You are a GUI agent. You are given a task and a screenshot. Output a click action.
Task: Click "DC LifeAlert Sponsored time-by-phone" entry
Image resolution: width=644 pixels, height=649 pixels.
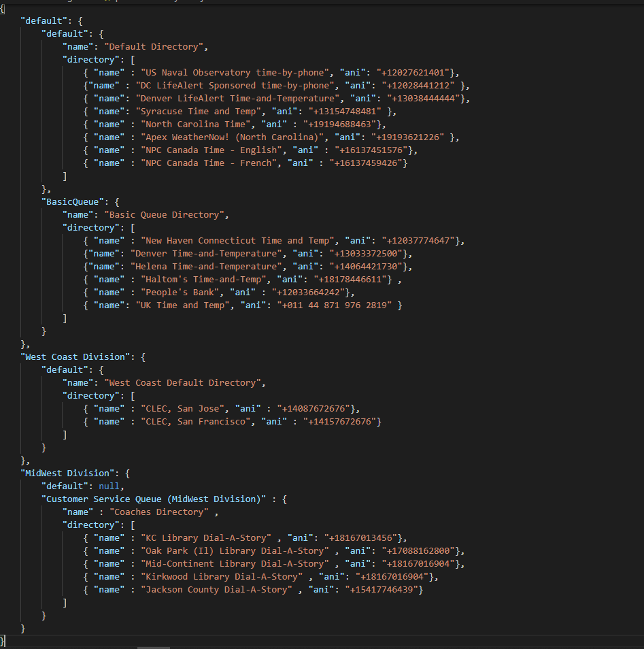pos(235,85)
